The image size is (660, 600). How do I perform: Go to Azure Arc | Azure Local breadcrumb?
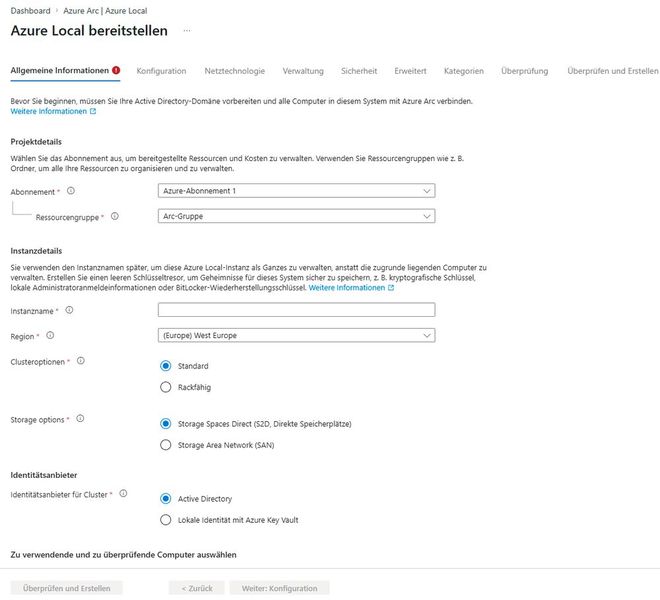tap(105, 11)
